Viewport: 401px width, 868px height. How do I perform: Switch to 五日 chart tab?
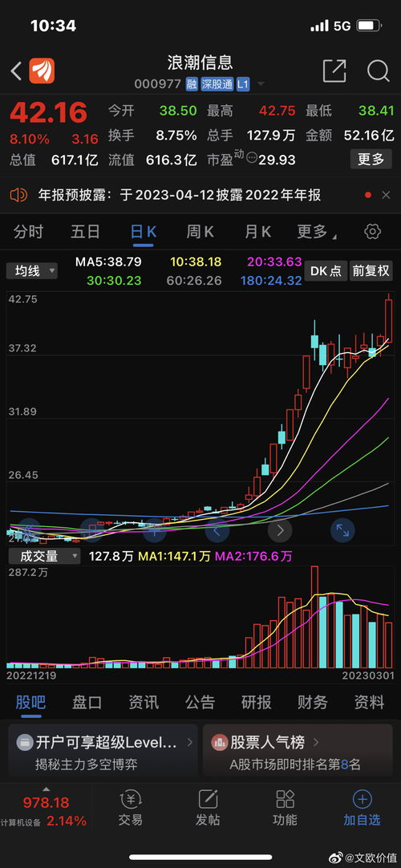click(85, 231)
